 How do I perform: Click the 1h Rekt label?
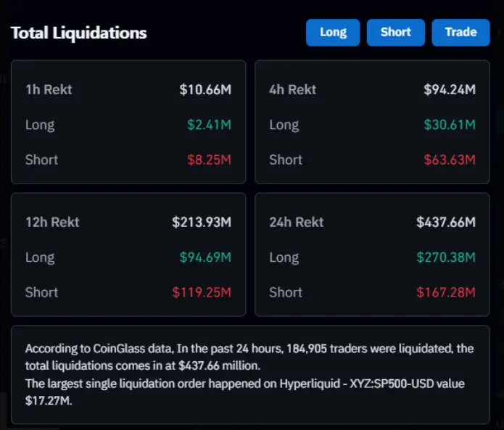(49, 90)
